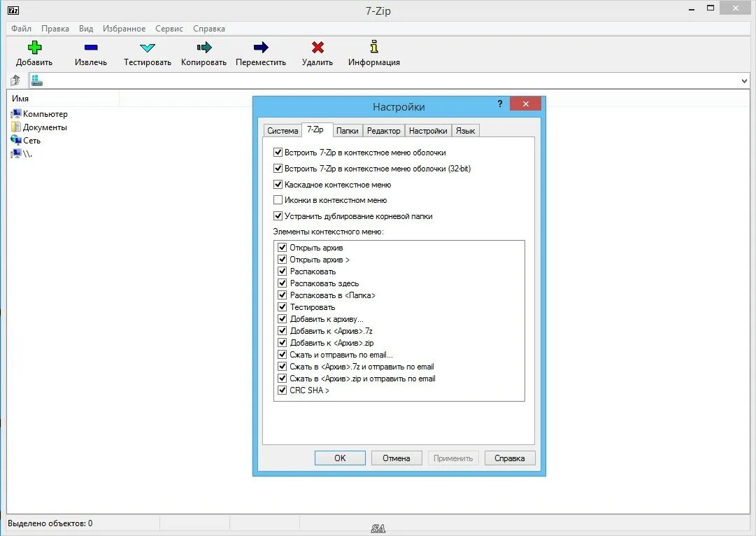756x536 pixels.
Task: Uncheck Распаковать в <Папка> item
Action: click(283, 295)
